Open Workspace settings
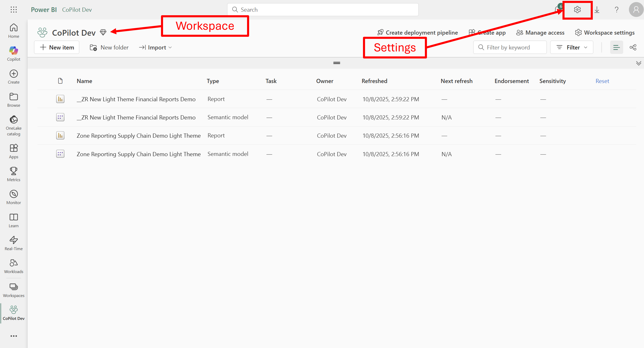Screen dimensions: 644x348 pyautogui.click(x=604, y=33)
